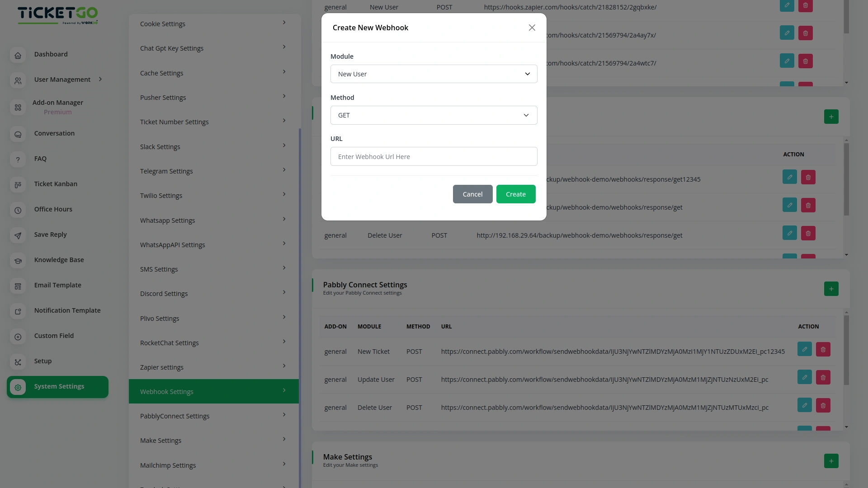Expand the Zapier settings entry
Screen dimensions: 868x488
pos(213,367)
